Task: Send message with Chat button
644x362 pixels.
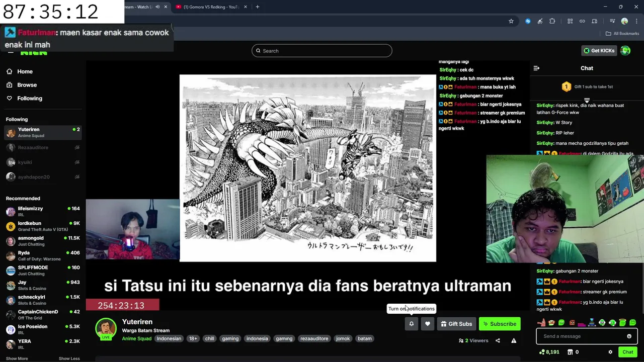Action: (x=627, y=352)
